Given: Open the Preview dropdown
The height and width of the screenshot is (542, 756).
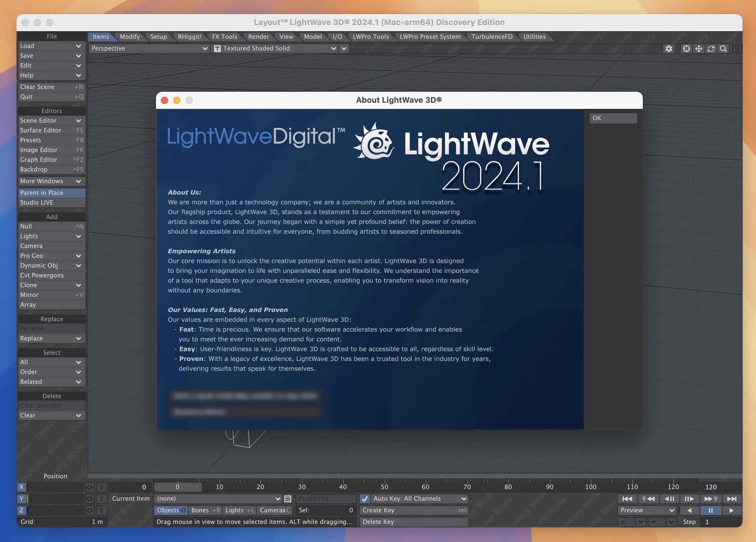Looking at the screenshot, I should click(647, 510).
